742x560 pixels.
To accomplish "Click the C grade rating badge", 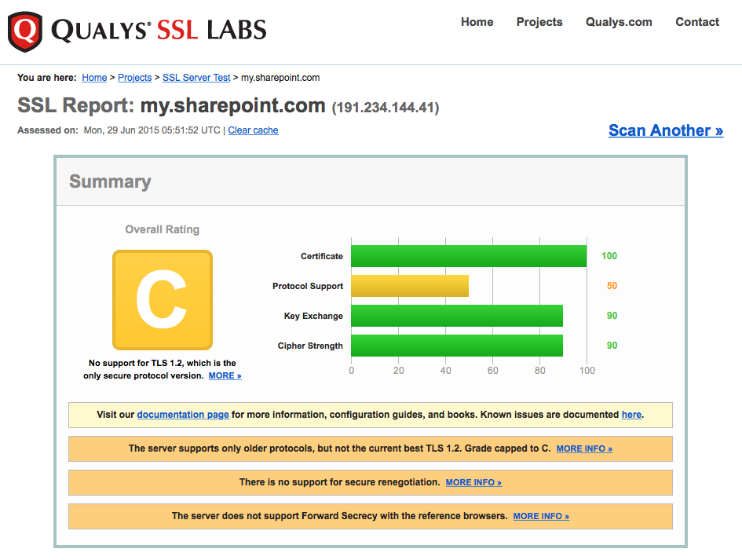I will point(163,300).
